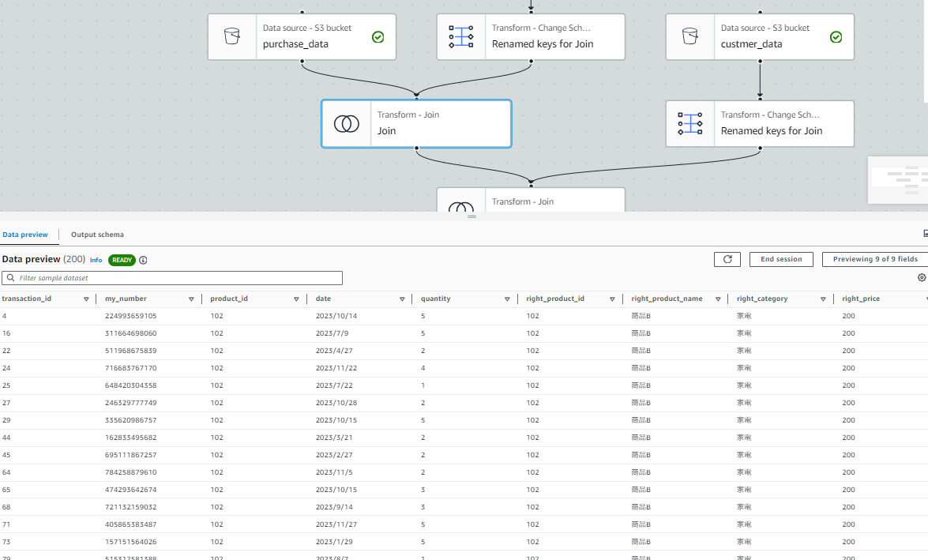Click End session button

coord(781,259)
